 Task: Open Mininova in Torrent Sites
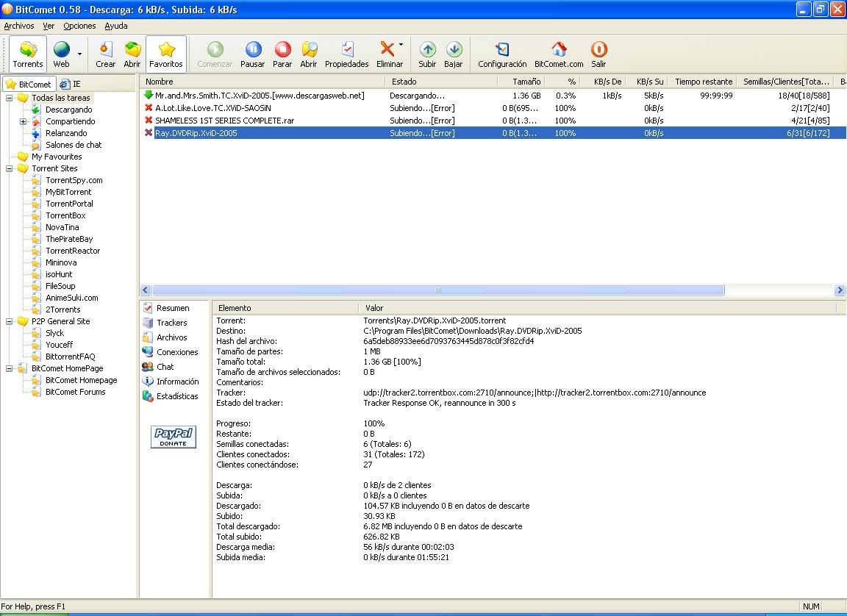point(61,262)
